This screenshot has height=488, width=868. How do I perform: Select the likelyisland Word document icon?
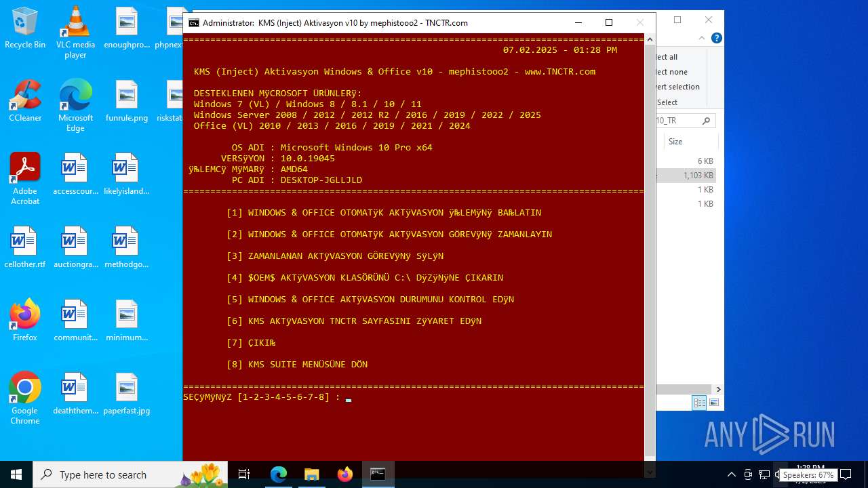point(126,174)
